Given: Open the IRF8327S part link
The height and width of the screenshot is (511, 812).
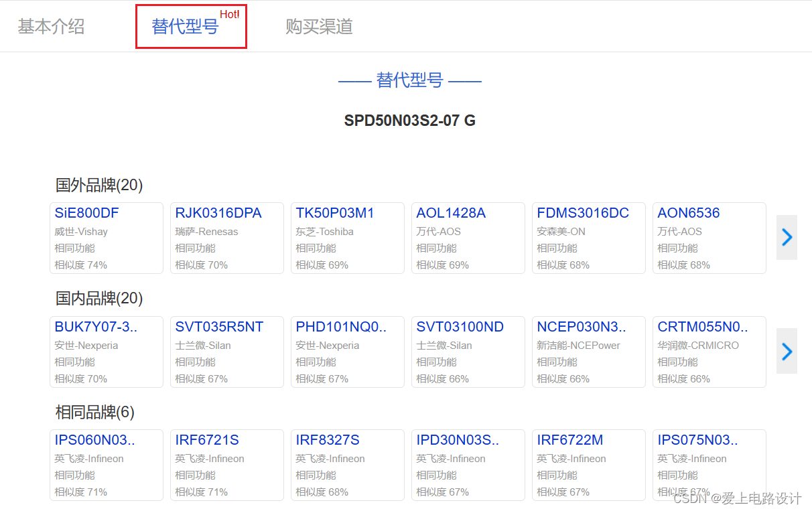Looking at the screenshot, I should (328, 440).
